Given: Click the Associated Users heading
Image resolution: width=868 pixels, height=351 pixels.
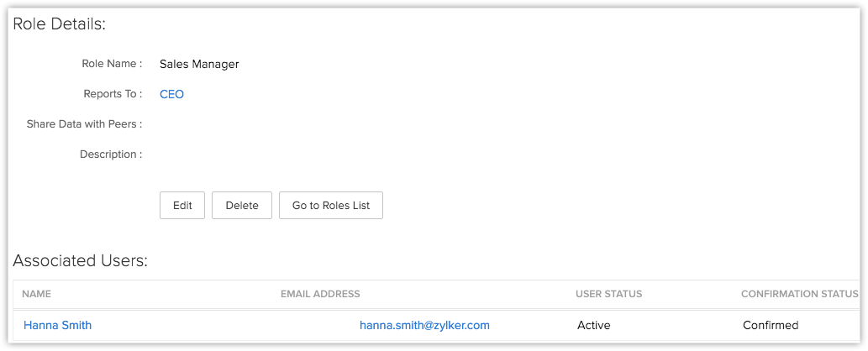Looking at the screenshot, I should click(80, 261).
